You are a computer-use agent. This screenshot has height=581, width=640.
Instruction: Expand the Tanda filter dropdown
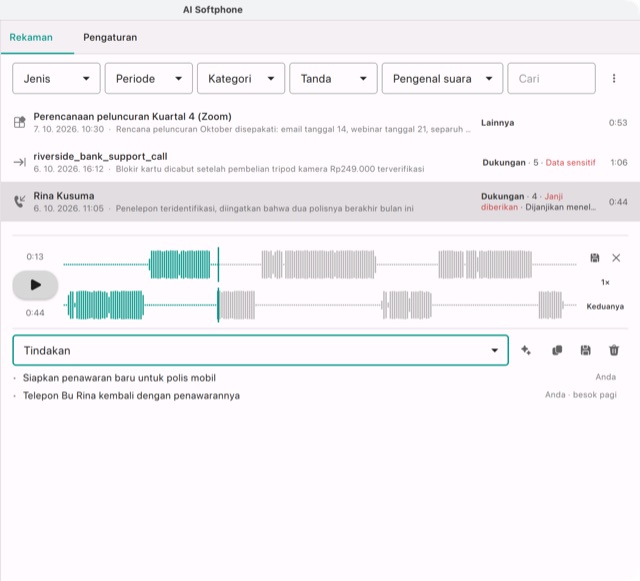point(333,78)
